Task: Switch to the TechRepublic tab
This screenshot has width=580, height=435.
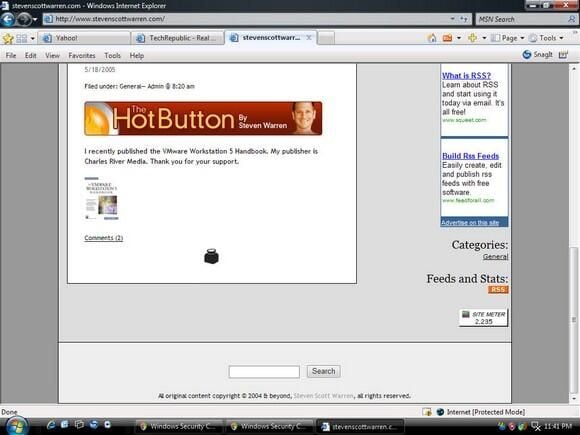Action: [179, 38]
